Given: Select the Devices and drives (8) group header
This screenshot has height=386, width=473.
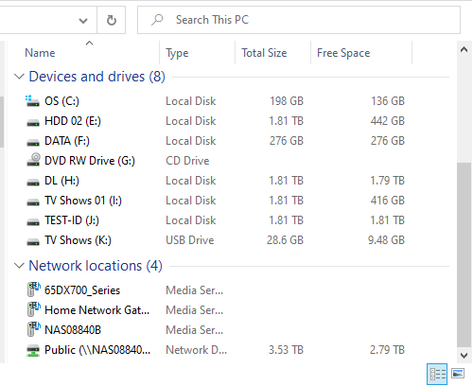Looking at the screenshot, I should (x=97, y=77).
